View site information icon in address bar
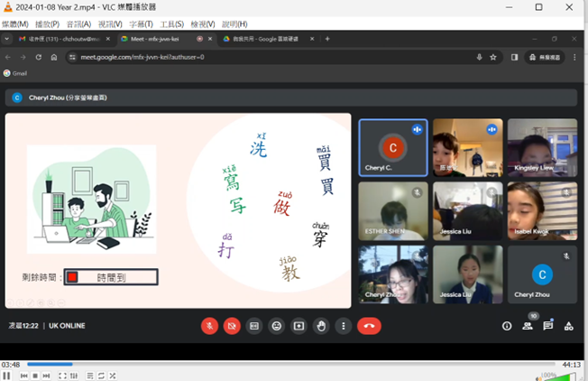 [x=72, y=58]
